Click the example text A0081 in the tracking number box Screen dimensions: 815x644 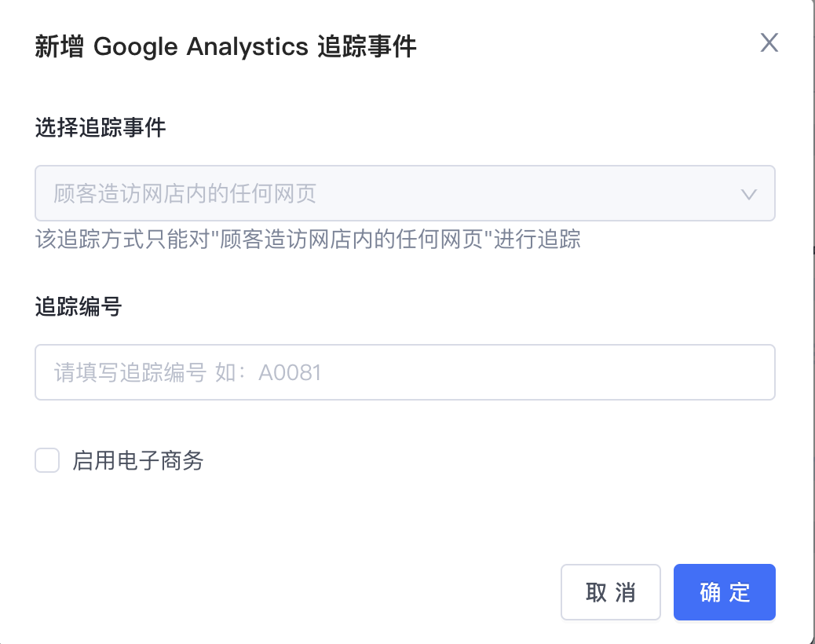(x=291, y=372)
